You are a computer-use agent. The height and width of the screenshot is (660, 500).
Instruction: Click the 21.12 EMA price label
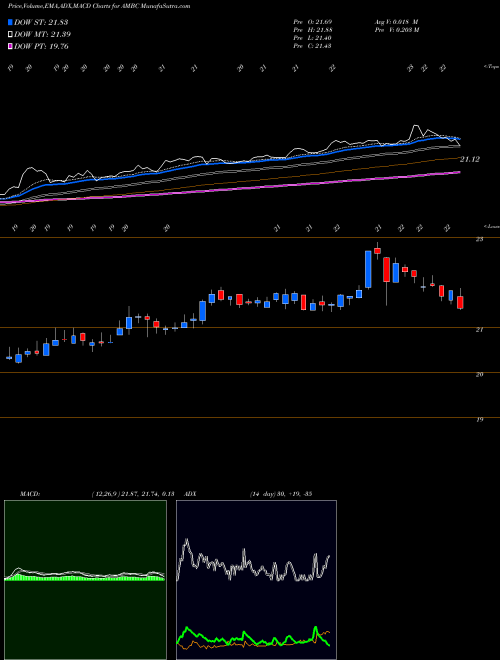(x=470, y=159)
